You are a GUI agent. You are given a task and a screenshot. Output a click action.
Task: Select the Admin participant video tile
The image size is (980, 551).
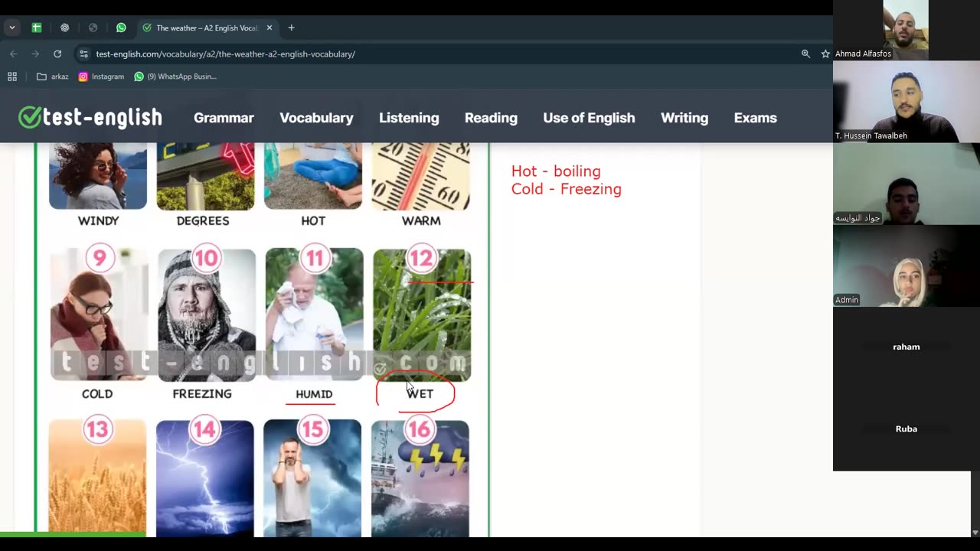click(x=906, y=266)
